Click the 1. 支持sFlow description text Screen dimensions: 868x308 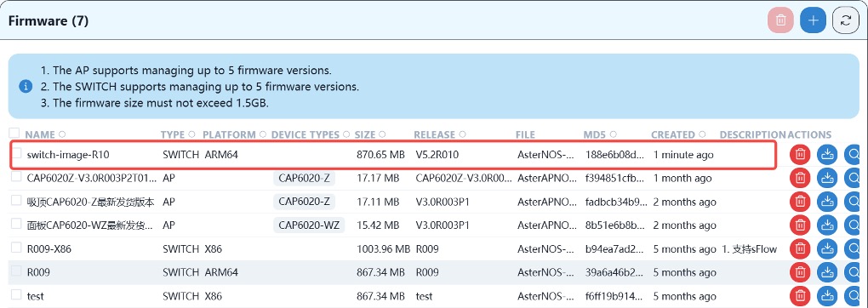[x=750, y=249]
